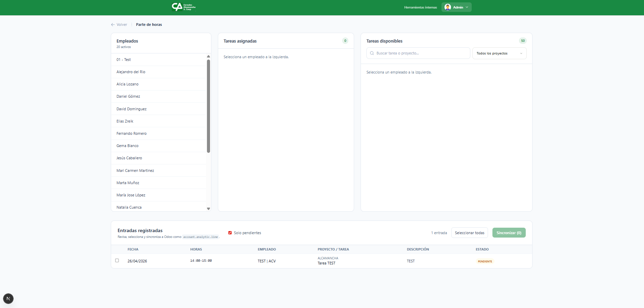Click the back arrow icon beside Volver
The width and height of the screenshot is (644, 308).
pos(113,25)
